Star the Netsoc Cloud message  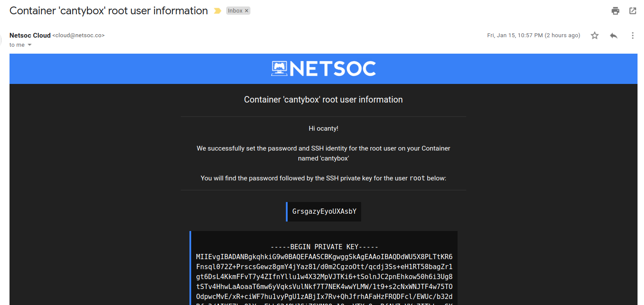click(x=595, y=35)
